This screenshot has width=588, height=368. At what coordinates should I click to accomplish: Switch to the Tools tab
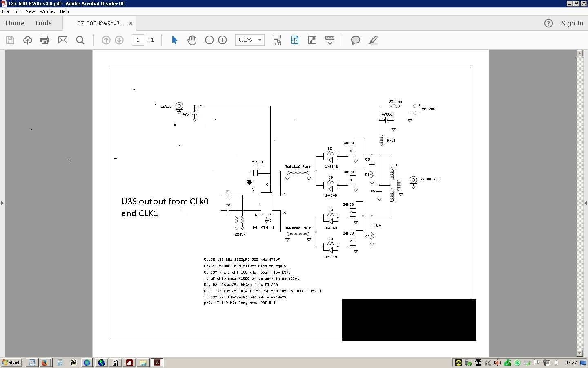point(43,23)
